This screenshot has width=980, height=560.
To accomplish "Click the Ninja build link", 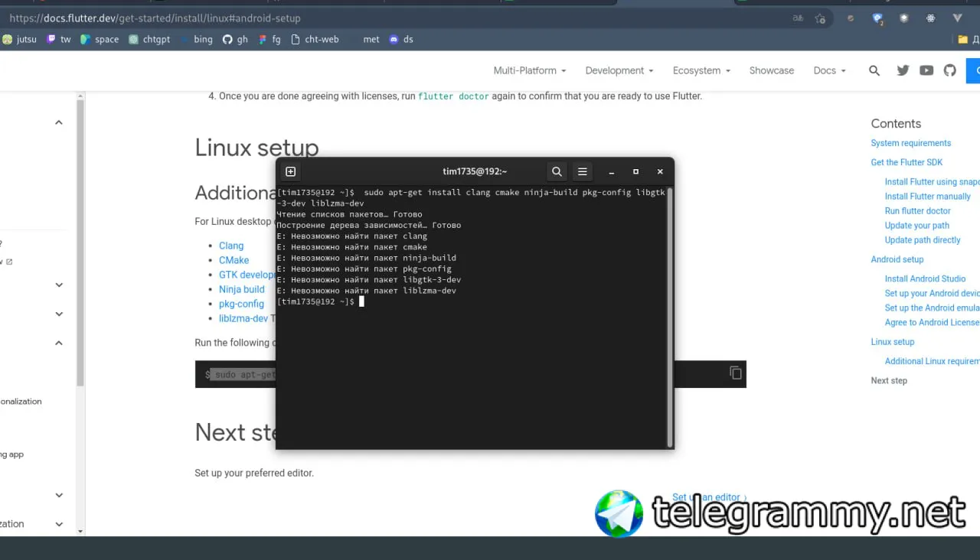I will pos(242,289).
